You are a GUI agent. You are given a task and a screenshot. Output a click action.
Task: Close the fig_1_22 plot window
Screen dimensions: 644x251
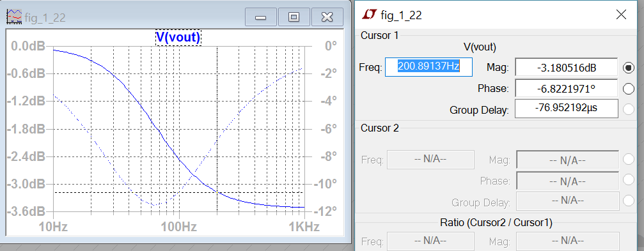(327, 17)
